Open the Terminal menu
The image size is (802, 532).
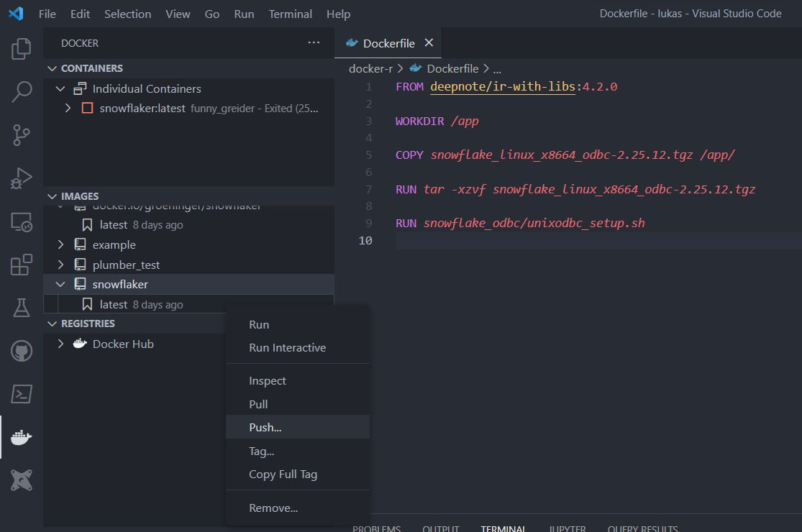pyautogui.click(x=290, y=14)
